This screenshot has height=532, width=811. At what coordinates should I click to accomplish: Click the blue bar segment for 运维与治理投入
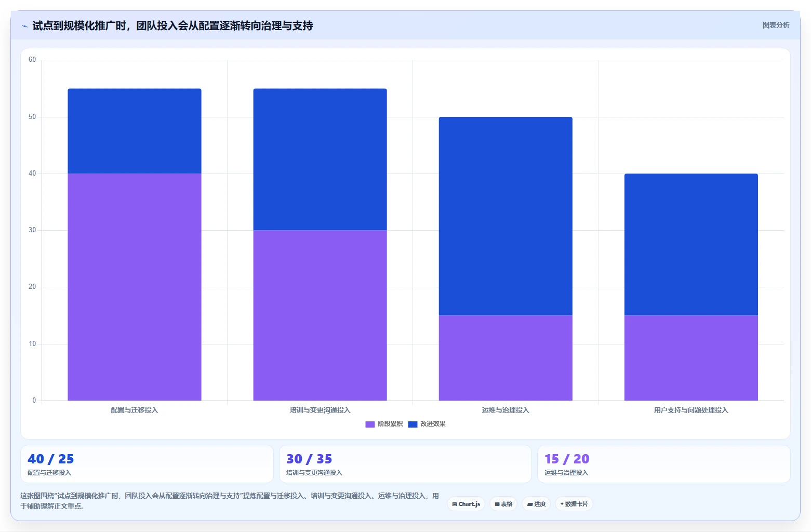[x=506, y=216]
